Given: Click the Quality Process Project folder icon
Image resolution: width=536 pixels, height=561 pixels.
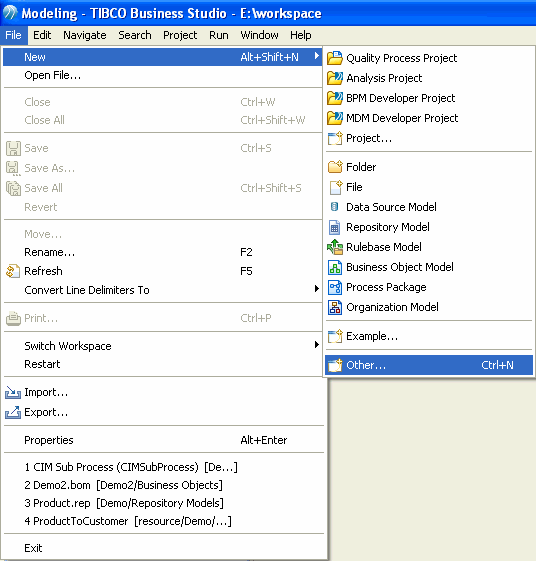Looking at the screenshot, I should pyautogui.click(x=335, y=58).
